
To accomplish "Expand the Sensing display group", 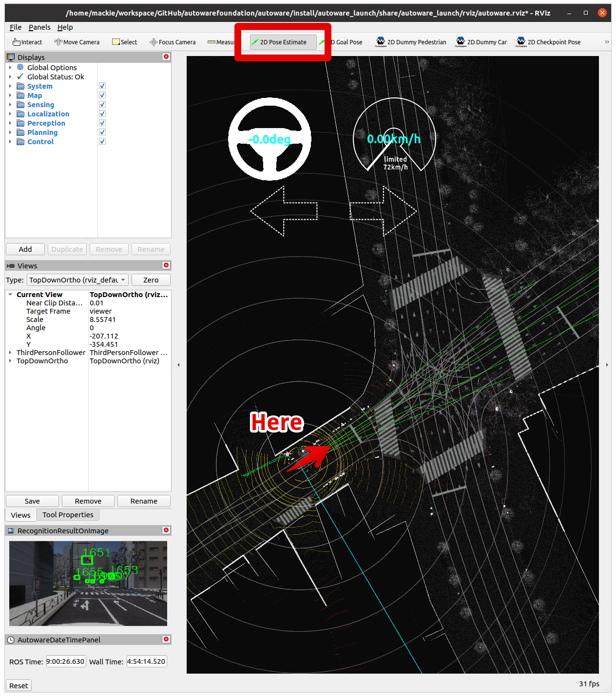I will click(x=10, y=105).
